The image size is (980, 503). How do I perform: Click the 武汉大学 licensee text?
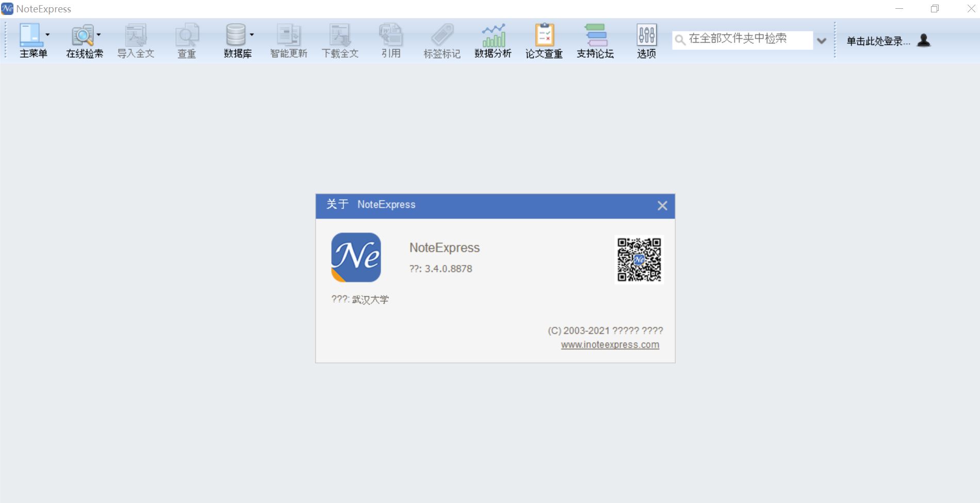(370, 299)
